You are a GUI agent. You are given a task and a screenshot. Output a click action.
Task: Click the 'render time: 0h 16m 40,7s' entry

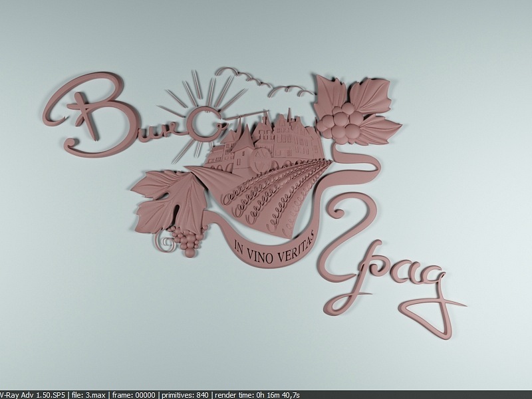tap(257, 395)
